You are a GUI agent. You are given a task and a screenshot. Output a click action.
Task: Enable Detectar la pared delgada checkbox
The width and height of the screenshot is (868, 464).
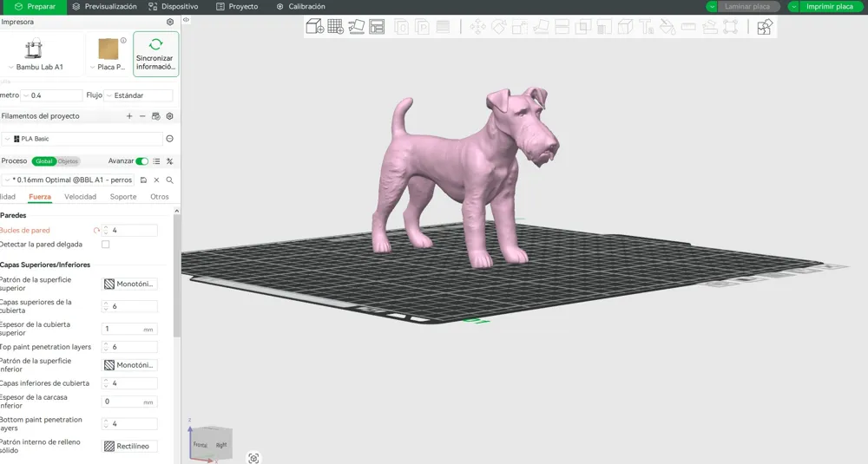[106, 245]
